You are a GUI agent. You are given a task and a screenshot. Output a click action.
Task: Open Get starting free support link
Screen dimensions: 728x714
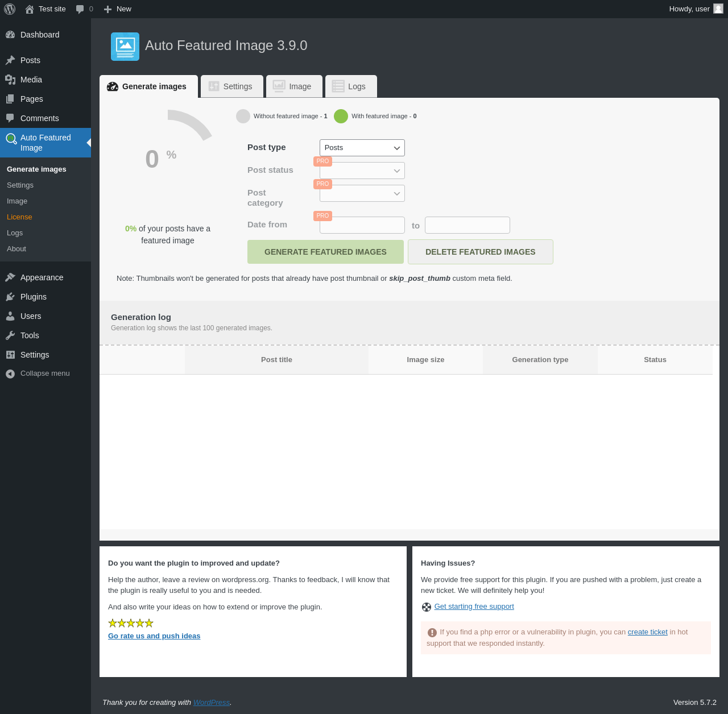pos(474,607)
